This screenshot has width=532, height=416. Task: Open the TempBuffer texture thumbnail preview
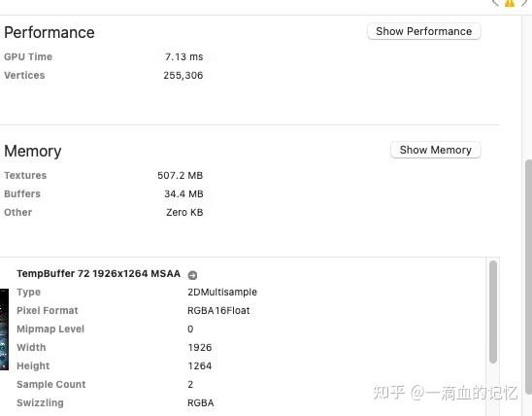(4, 329)
